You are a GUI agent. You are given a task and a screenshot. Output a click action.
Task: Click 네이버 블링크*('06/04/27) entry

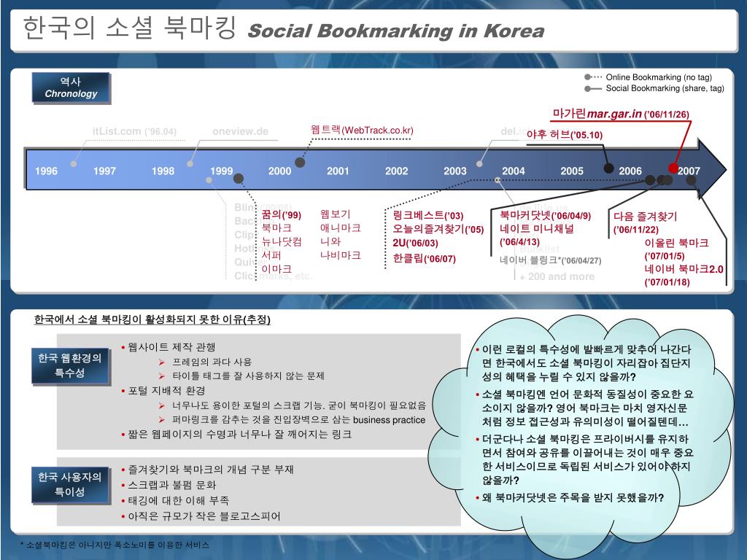click(x=550, y=260)
